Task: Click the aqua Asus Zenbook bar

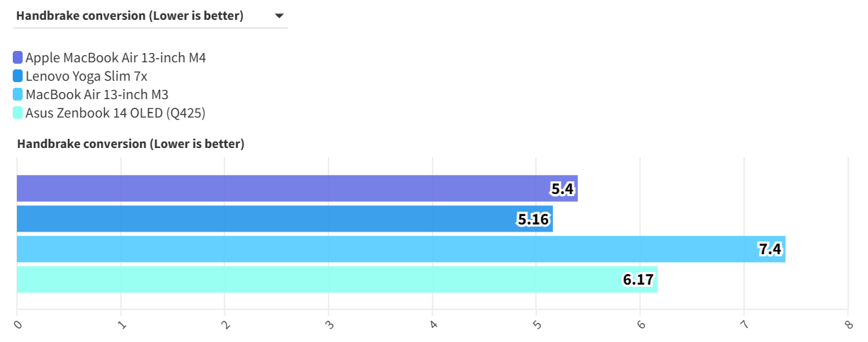Action: click(319, 279)
